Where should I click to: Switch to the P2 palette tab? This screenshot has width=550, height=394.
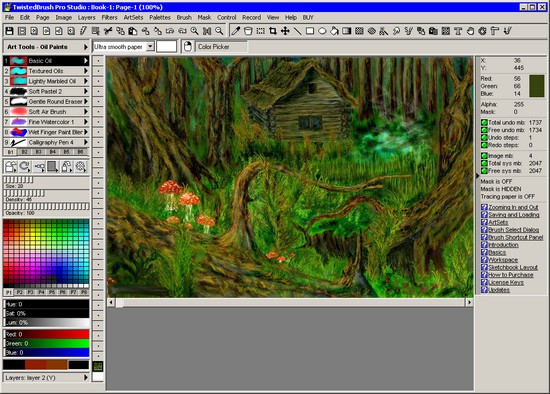point(20,292)
